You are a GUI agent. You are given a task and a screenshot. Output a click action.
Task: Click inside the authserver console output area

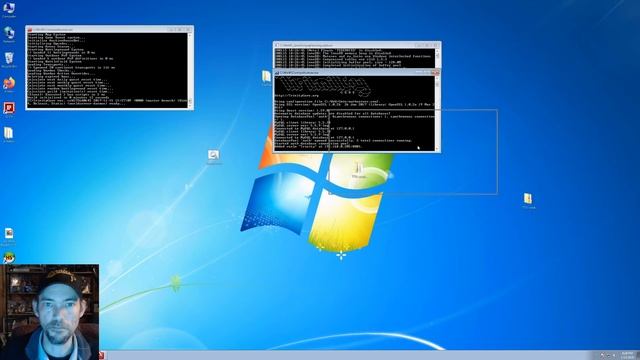355,113
